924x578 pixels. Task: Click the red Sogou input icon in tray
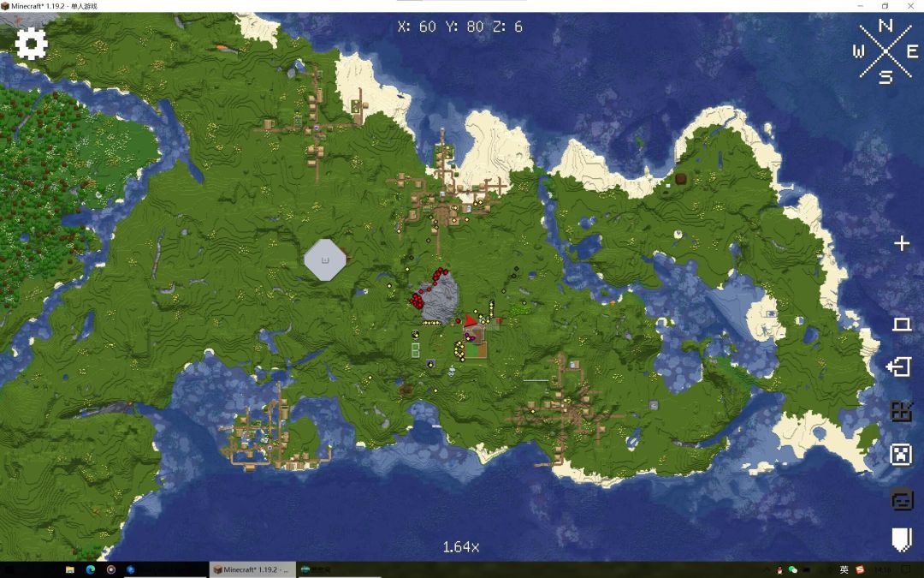coord(861,569)
